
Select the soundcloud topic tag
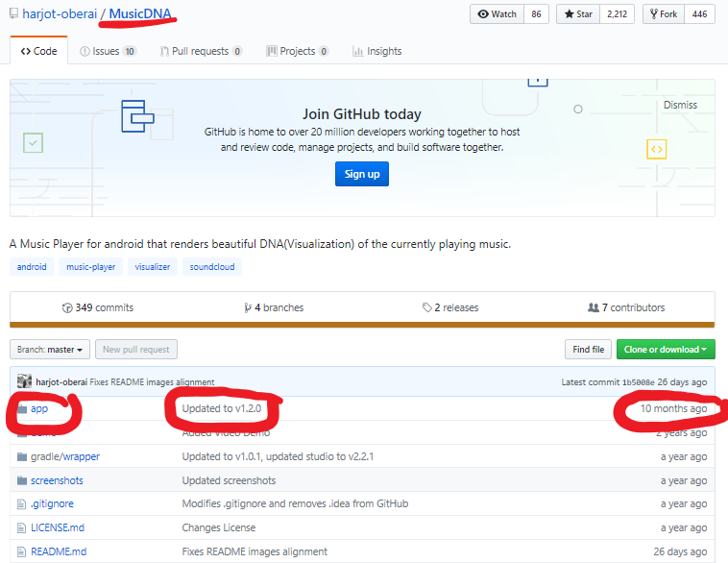(212, 267)
